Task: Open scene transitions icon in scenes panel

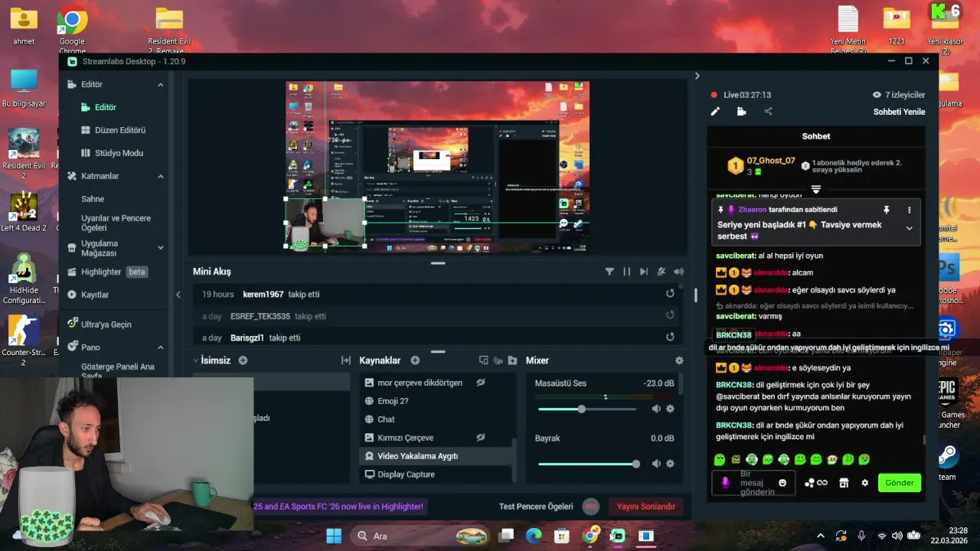Action: click(x=346, y=360)
